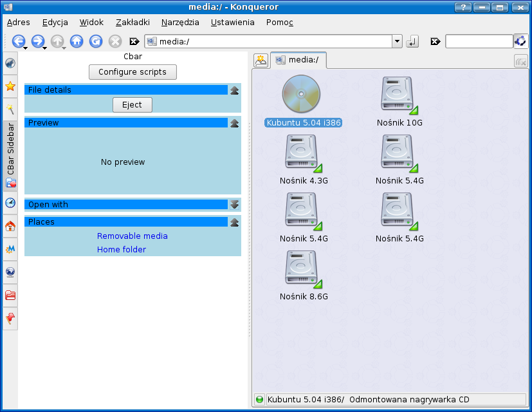The image size is (532, 412).
Task: Open the Bookmarks star sidebar tab
Action: click(x=10, y=86)
